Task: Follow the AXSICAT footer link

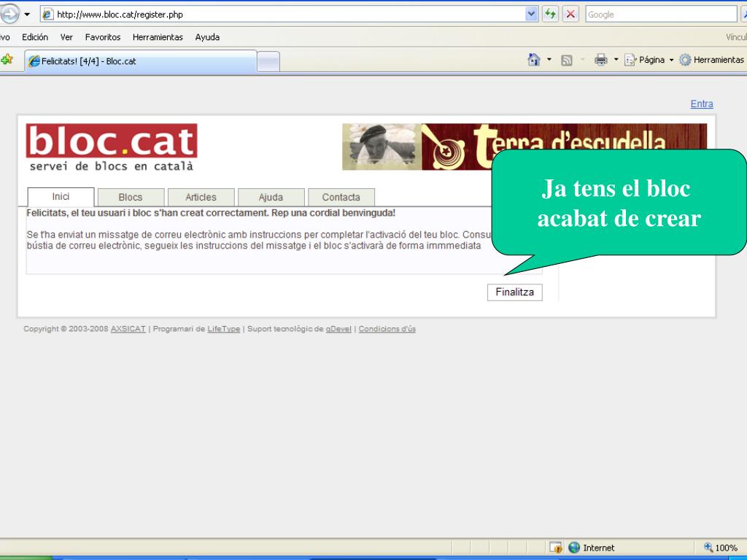Action: (128, 329)
